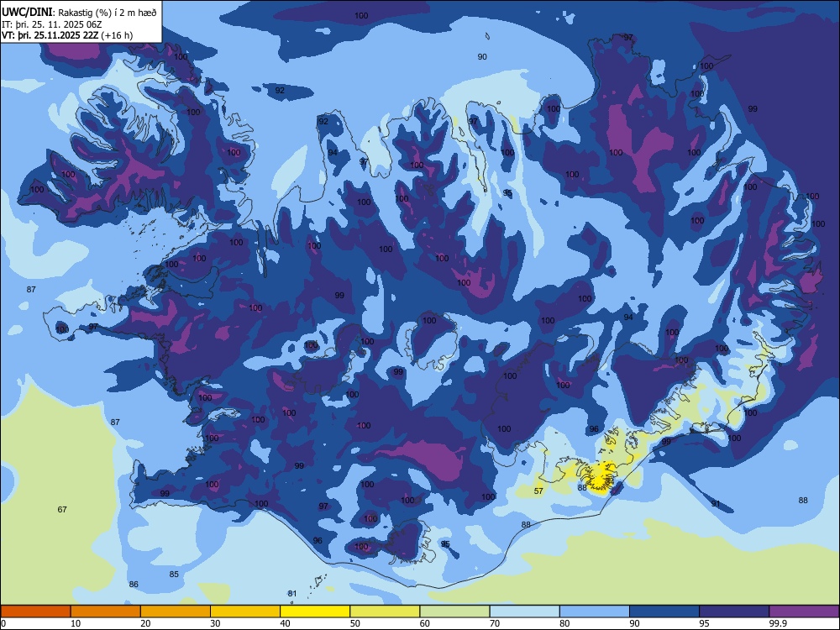Viewport: 840px width, 630px height.
Task: Click the humidity value 81 near the islands
Action: (292, 594)
